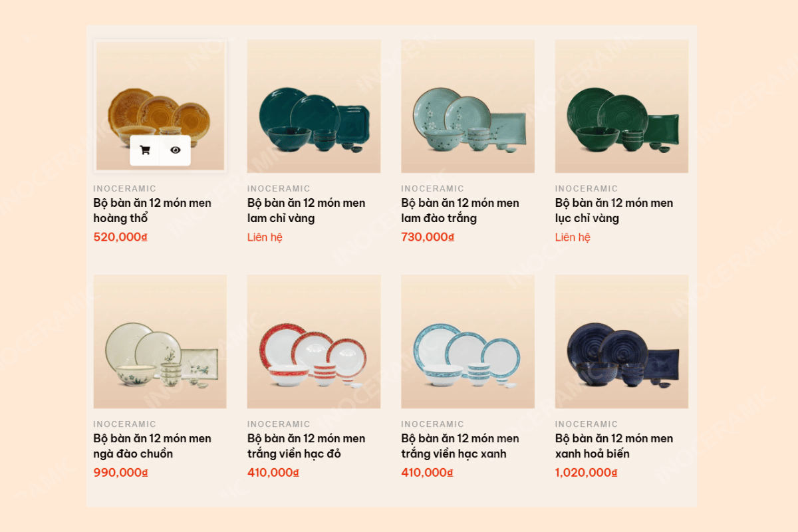The height and width of the screenshot is (532, 798).
Task: Open 'trắng viền hạc xanh' product title
Action: [460, 446]
